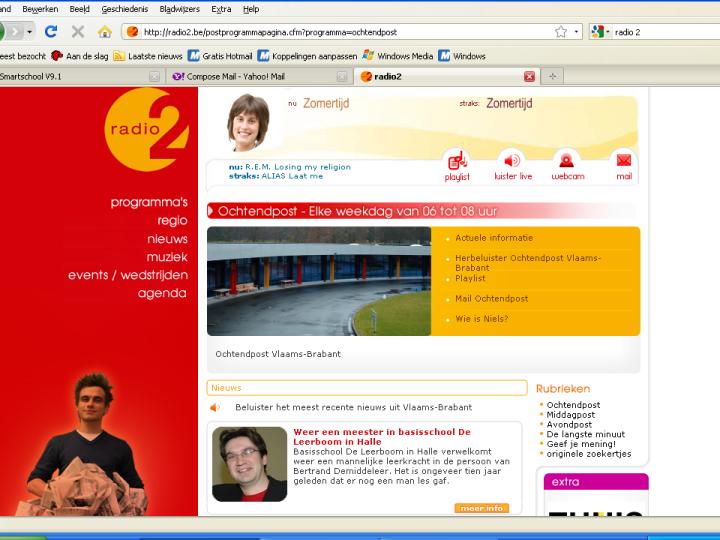The image size is (720, 540).
Task: Click the search box containing radio 2
Action: coord(666,32)
